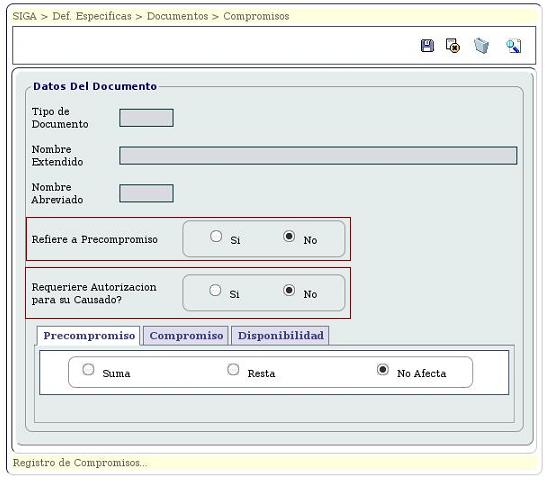Open the search document magnifier icon

513,46
